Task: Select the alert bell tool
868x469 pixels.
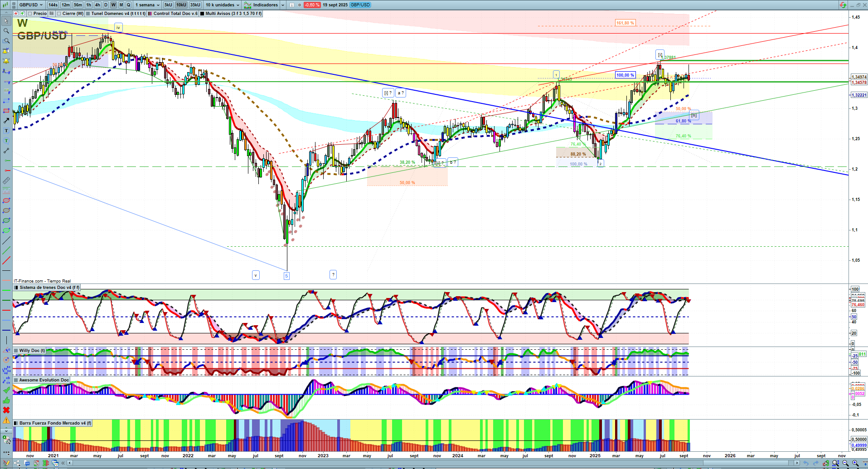Action: pos(6,61)
